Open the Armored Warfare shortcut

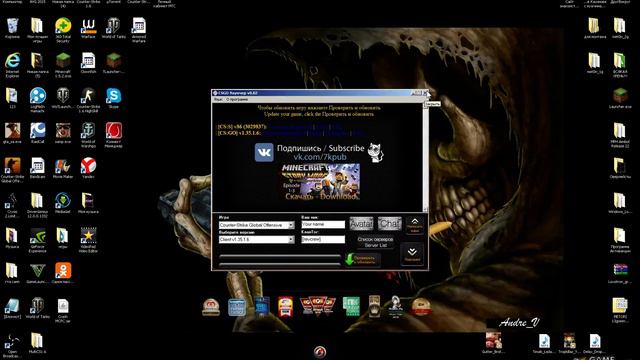click(x=139, y=29)
